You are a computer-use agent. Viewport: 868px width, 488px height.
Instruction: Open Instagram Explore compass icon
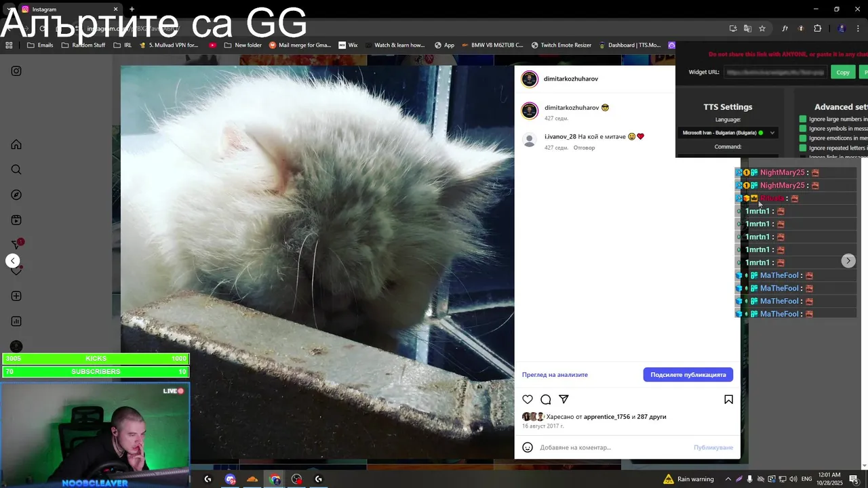[x=16, y=195]
